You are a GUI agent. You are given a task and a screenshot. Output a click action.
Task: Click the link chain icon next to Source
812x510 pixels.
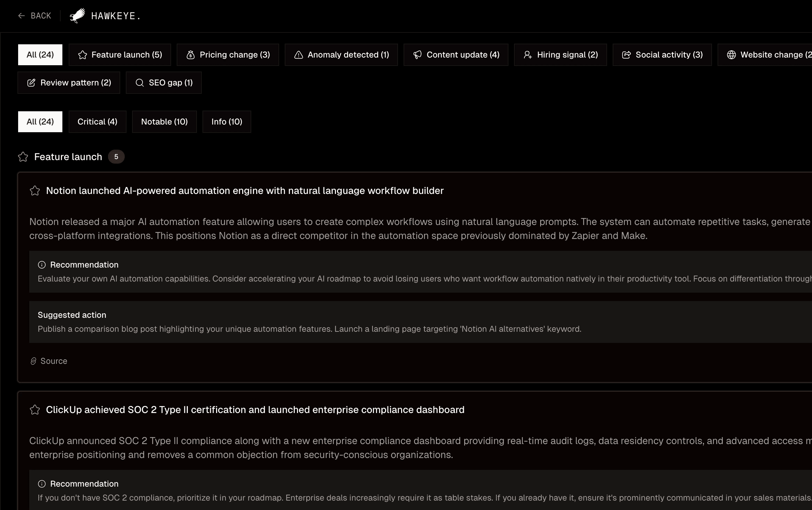[x=33, y=361]
